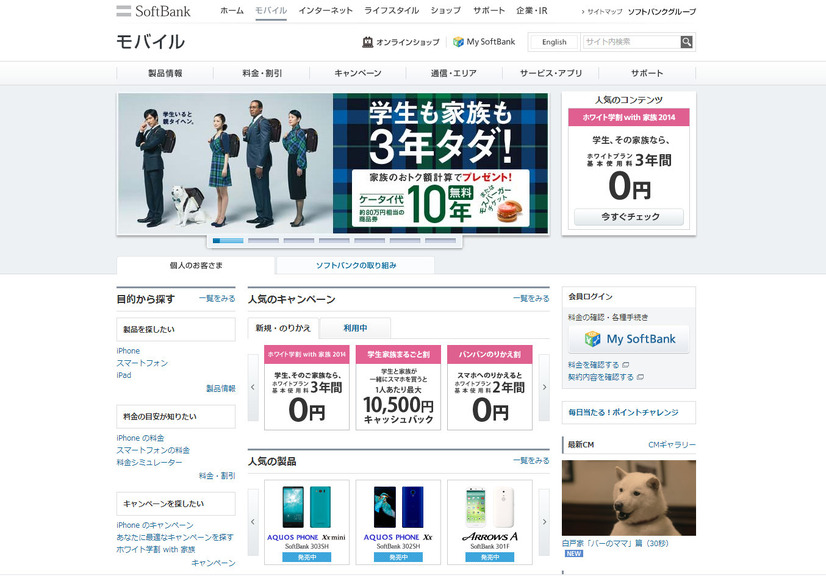Click the 料金シミュレーター link
The width and height of the screenshot is (826, 576).
[149, 463]
